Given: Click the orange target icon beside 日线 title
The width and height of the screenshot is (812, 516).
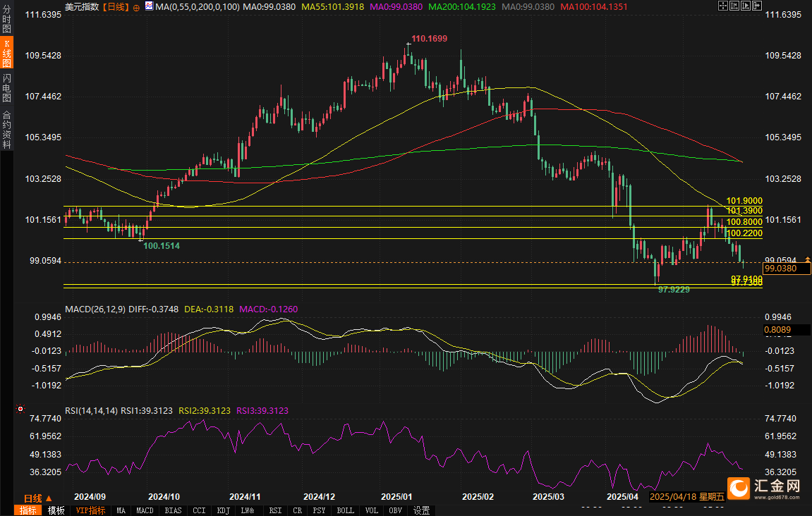Looking at the screenshot, I should 136,7.
